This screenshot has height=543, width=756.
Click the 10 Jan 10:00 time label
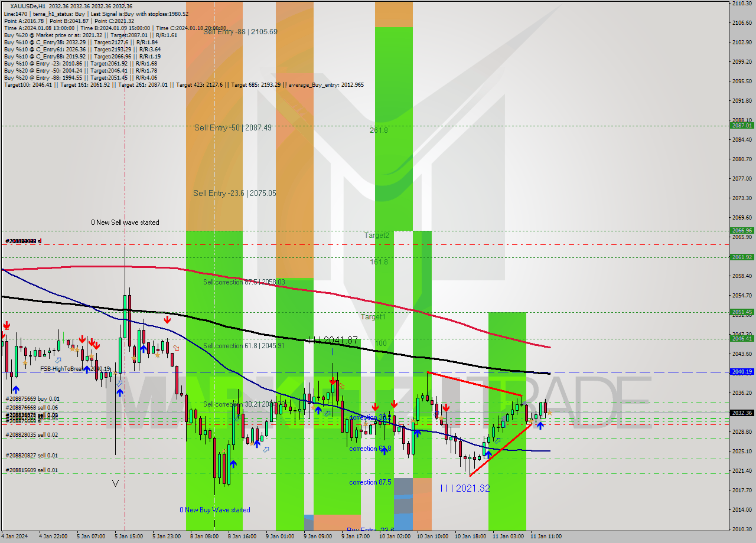click(432, 537)
